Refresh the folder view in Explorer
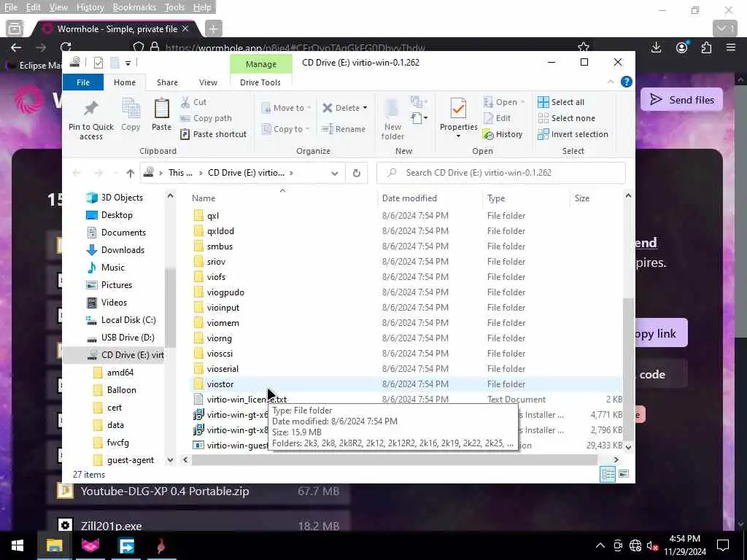 [x=356, y=173]
